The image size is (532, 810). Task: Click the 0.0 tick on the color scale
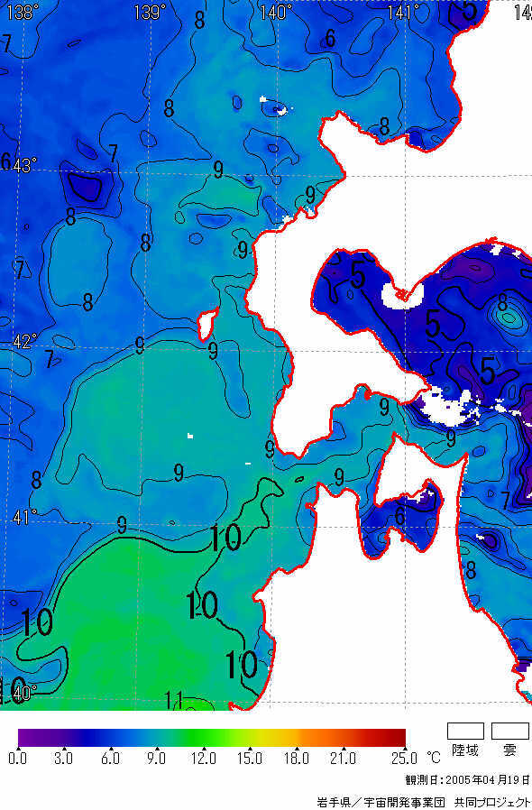(18, 759)
